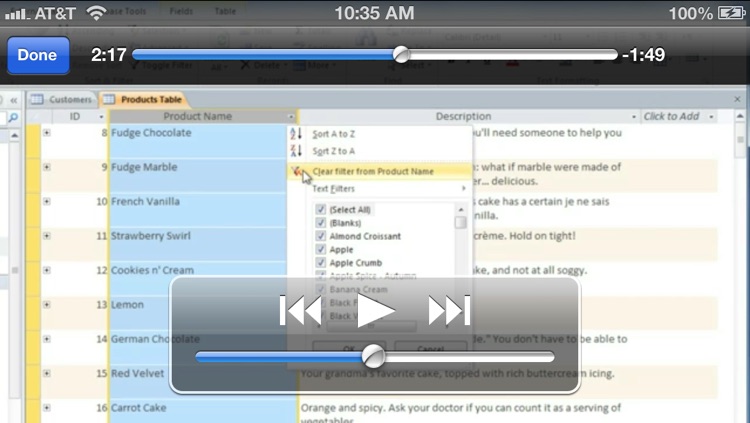The height and width of the screenshot is (423, 750).
Task: Click the 10:35 AM clock
Action: 375,13
